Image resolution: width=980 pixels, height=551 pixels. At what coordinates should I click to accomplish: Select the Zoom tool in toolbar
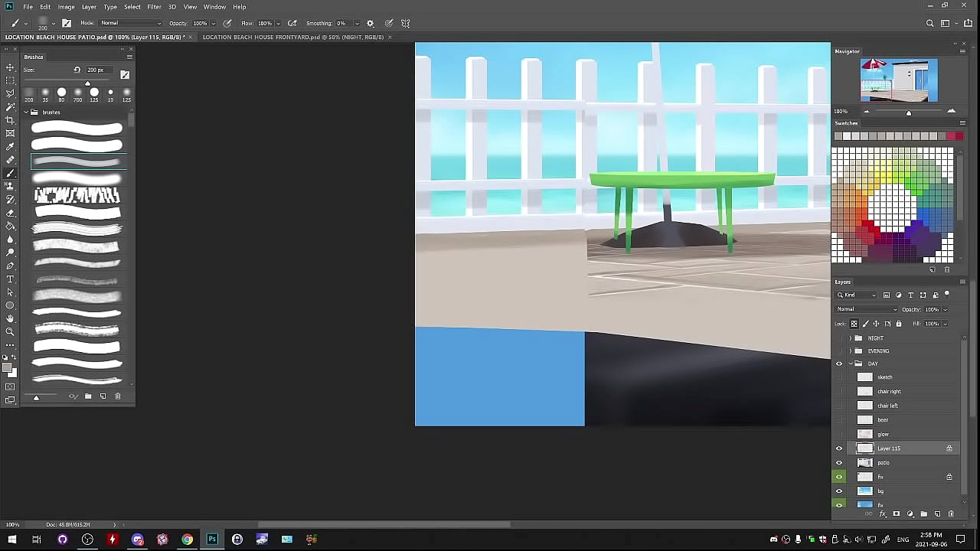point(10,331)
